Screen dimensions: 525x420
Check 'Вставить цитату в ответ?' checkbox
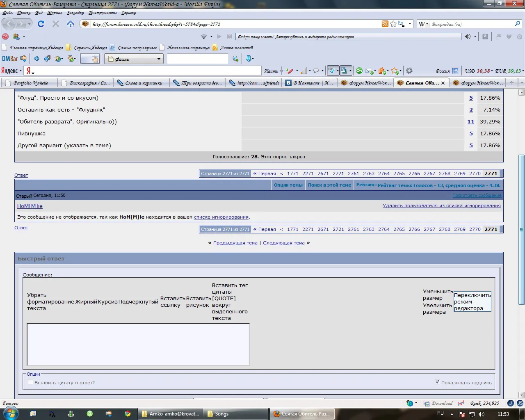pyautogui.click(x=30, y=382)
